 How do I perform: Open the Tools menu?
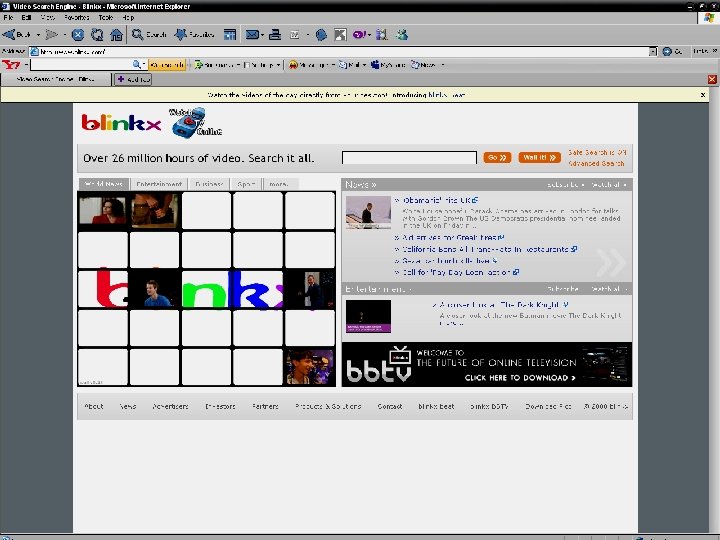pos(106,17)
